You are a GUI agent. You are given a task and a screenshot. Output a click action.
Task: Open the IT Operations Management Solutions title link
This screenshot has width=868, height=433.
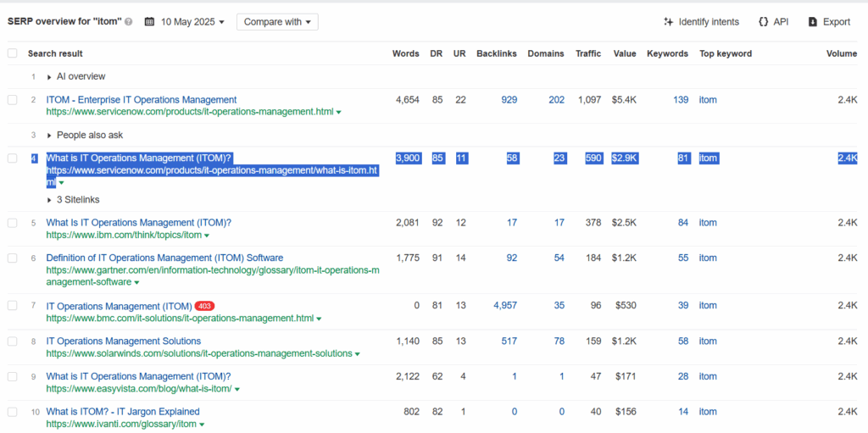coord(124,341)
